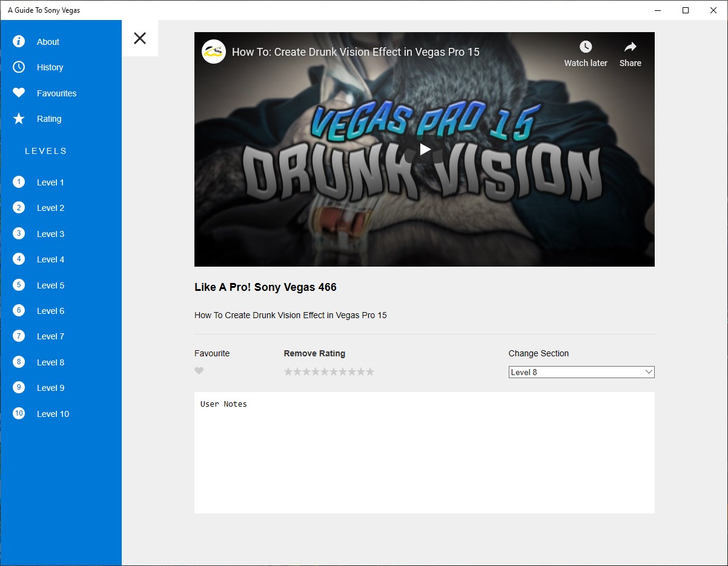The width and height of the screenshot is (728, 566).
Task: Rate the video ten stars
Action: click(370, 371)
